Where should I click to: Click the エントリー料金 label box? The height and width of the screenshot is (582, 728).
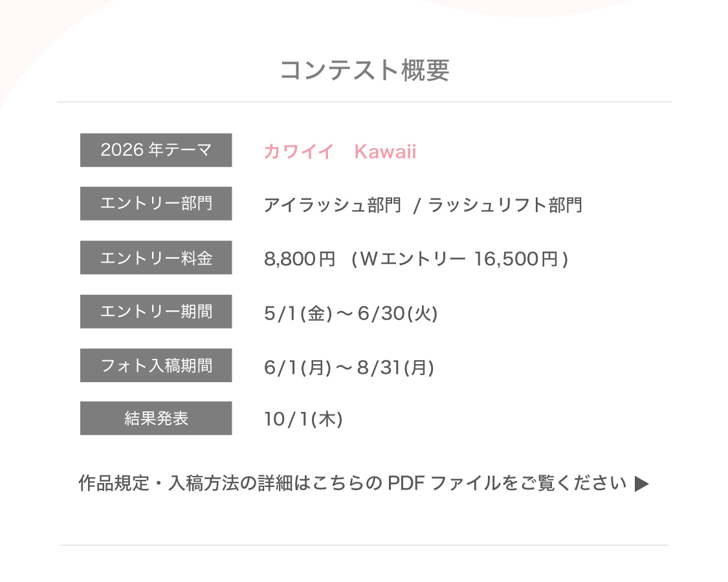pos(156,258)
